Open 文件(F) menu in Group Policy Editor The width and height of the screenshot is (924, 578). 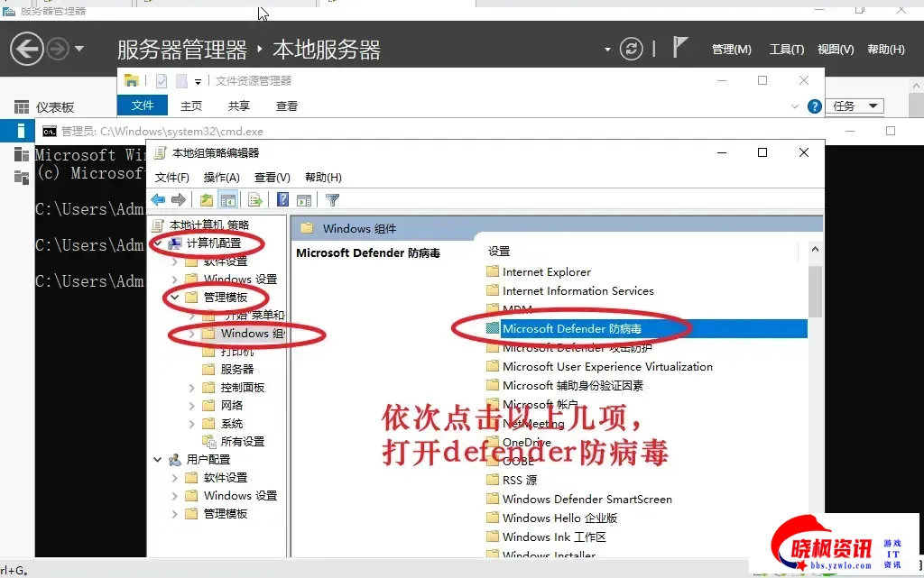[x=172, y=177]
